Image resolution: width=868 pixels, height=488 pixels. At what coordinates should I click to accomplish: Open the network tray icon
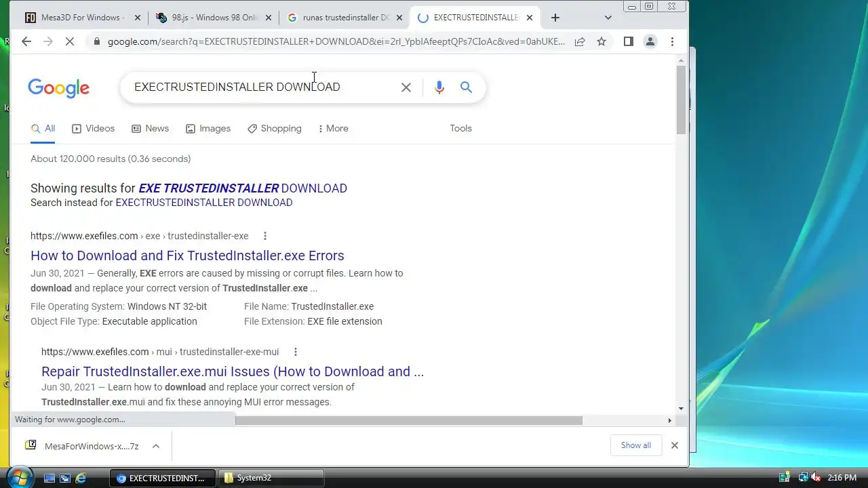click(802, 478)
